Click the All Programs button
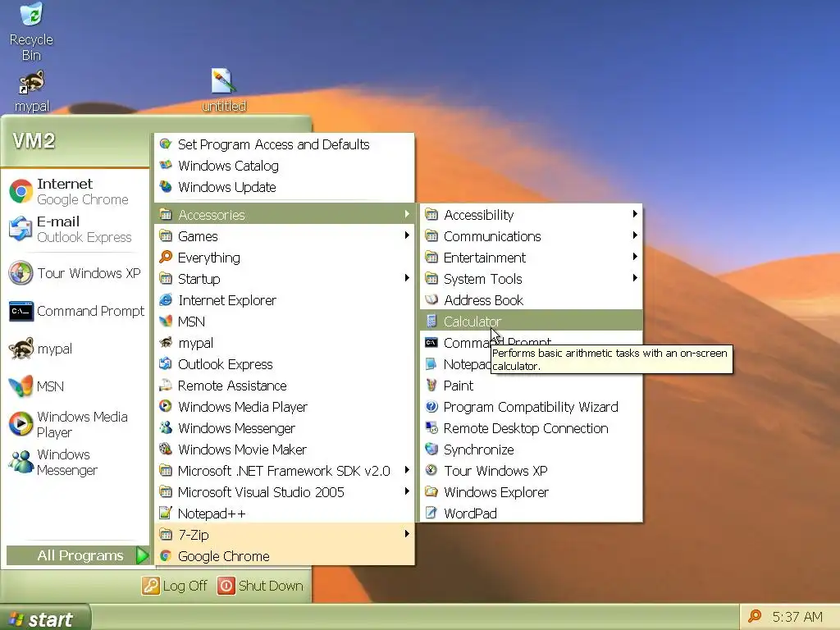The image size is (840, 630). (78, 555)
